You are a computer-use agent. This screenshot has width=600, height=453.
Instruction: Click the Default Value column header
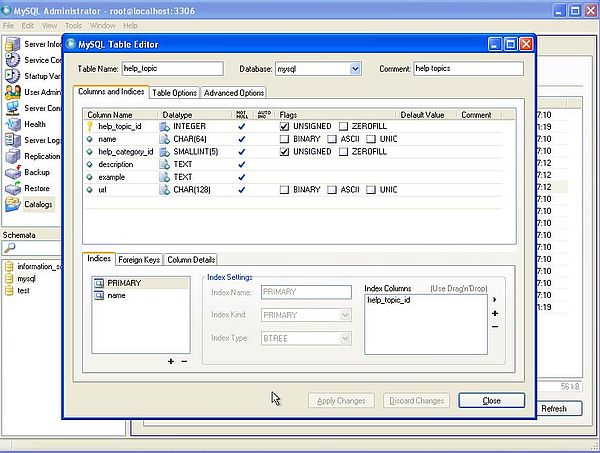[422, 115]
